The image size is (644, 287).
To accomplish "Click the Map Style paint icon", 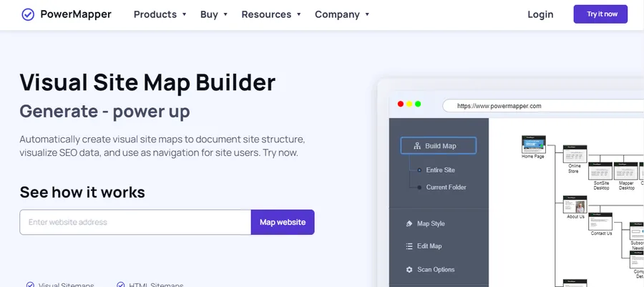I will click(x=409, y=223).
